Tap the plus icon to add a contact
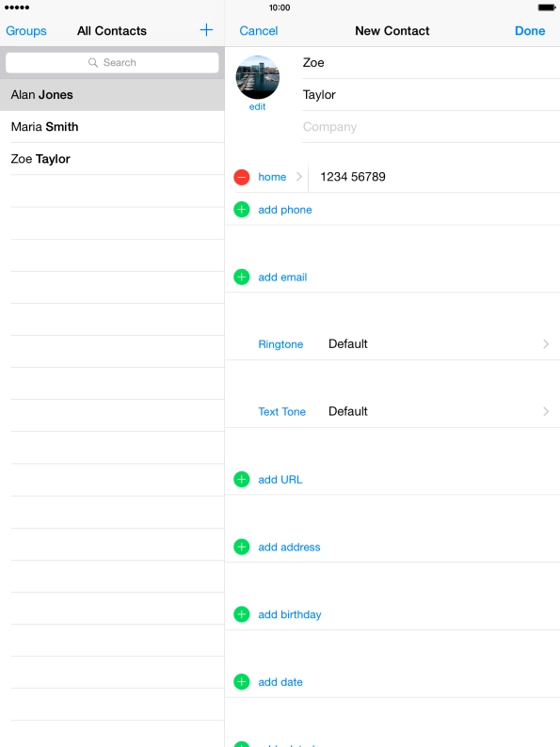 [206, 30]
